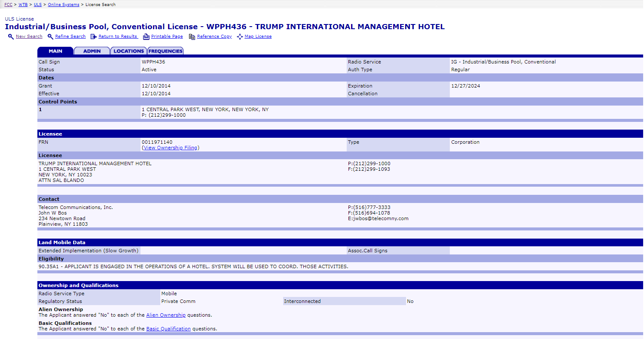The height and width of the screenshot is (339, 644).
Task: Follow the Online Systems breadcrumb link
Action: coord(64,5)
